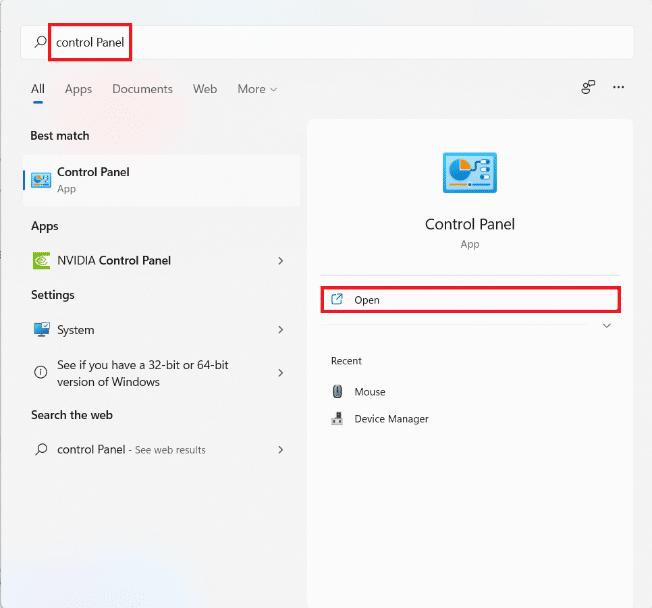Click the large Control Panel icon in details pane

tap(469, 173)
